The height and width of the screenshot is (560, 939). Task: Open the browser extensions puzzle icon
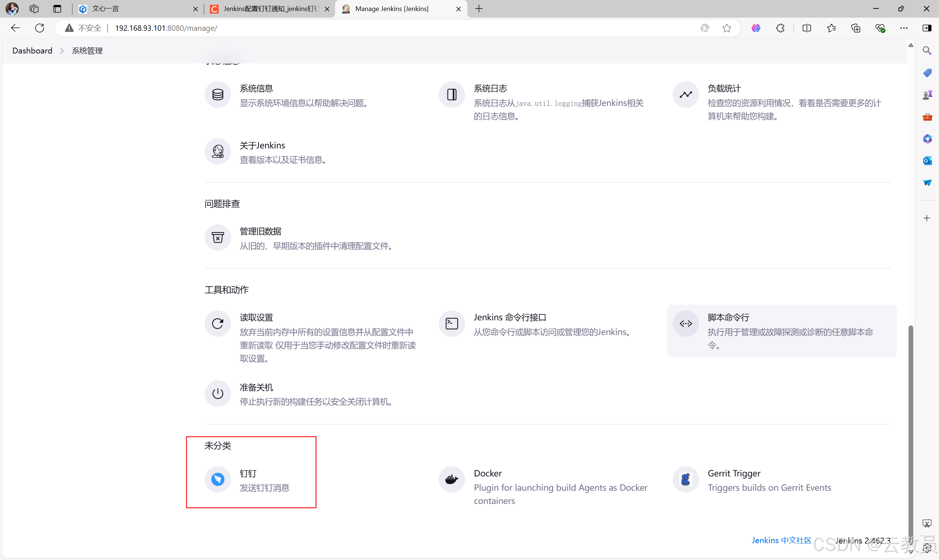pyautogui.click(x=780, y=28)
